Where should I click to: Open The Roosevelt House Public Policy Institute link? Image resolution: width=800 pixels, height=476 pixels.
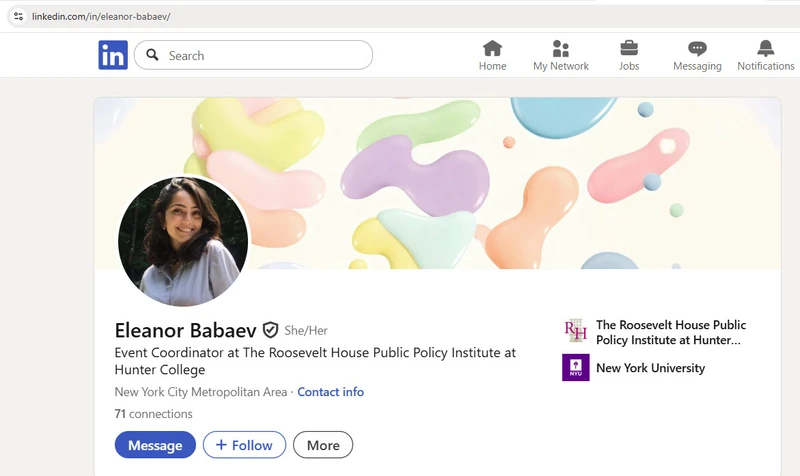pyautogui.click(x=670, y=332)
